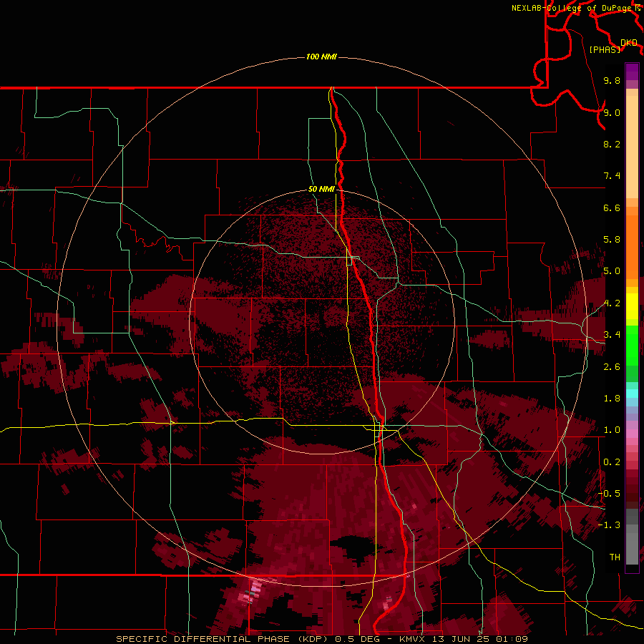This screenshot has height=644, width=644.
Task: Click the "50 NMI" range ring label
Action: point(321,189)
